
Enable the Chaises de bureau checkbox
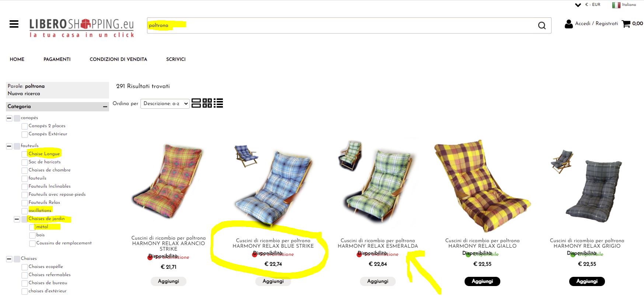pos(25,283)
